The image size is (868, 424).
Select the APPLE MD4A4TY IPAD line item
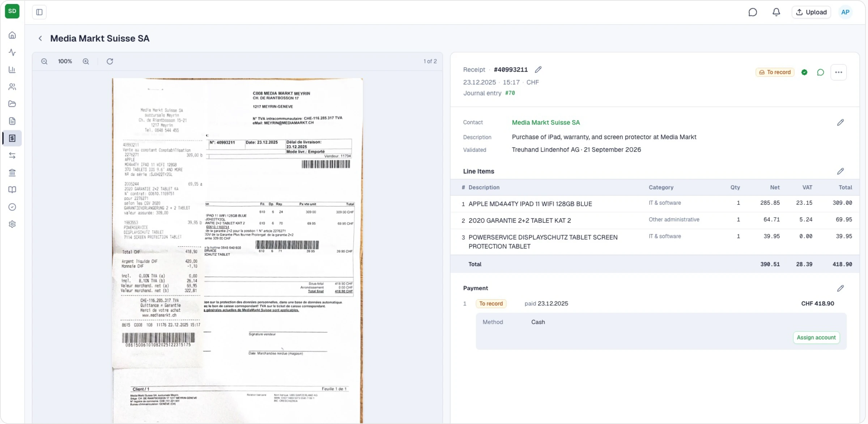coord(655,204)
